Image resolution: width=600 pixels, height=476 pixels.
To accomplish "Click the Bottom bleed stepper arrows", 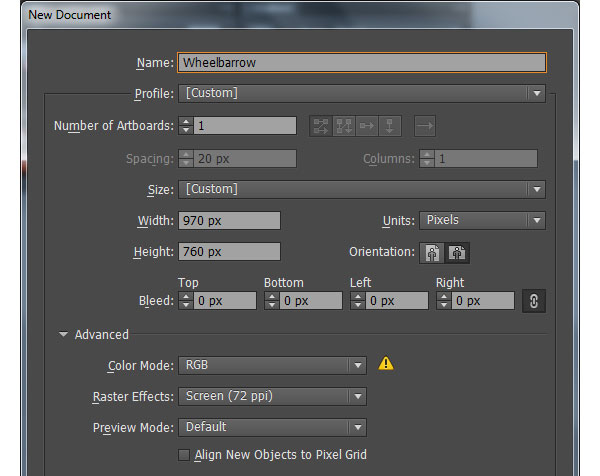I will 272,300.
